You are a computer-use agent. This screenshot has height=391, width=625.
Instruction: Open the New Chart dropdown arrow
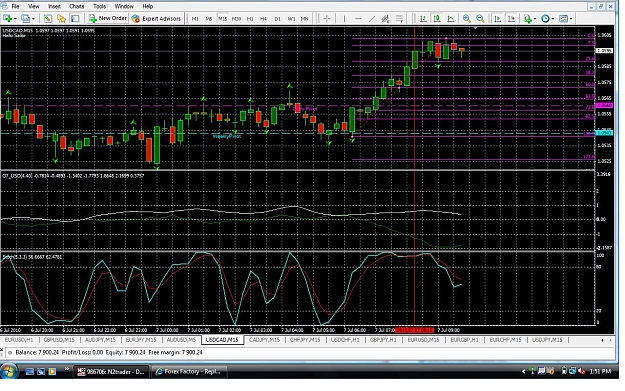tap(15, 19)
